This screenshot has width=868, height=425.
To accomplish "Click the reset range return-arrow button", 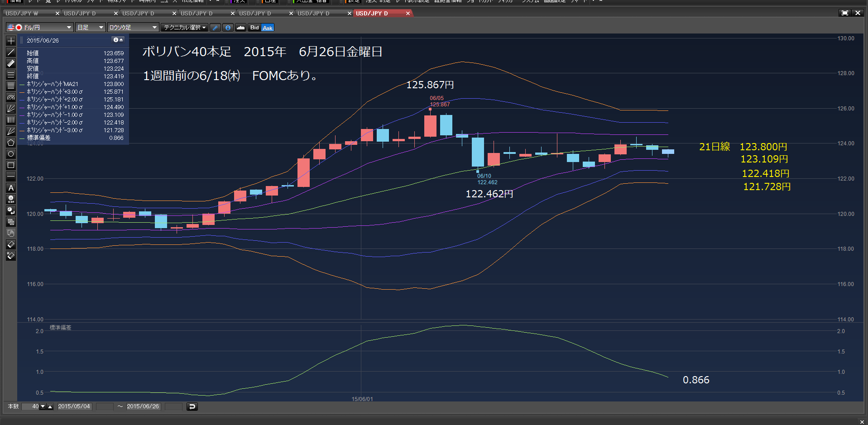I will click(x=192, y=406).
